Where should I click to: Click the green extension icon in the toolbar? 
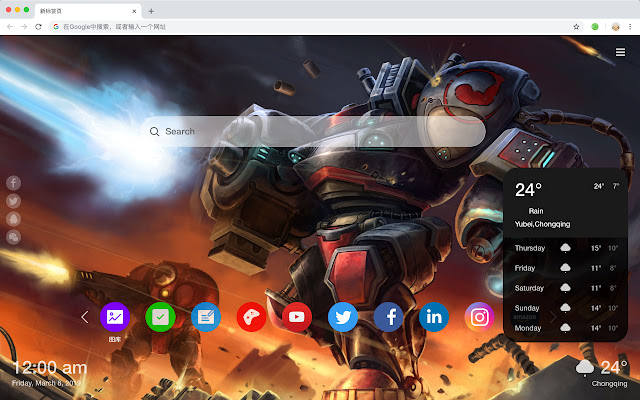tap(595, 27)
